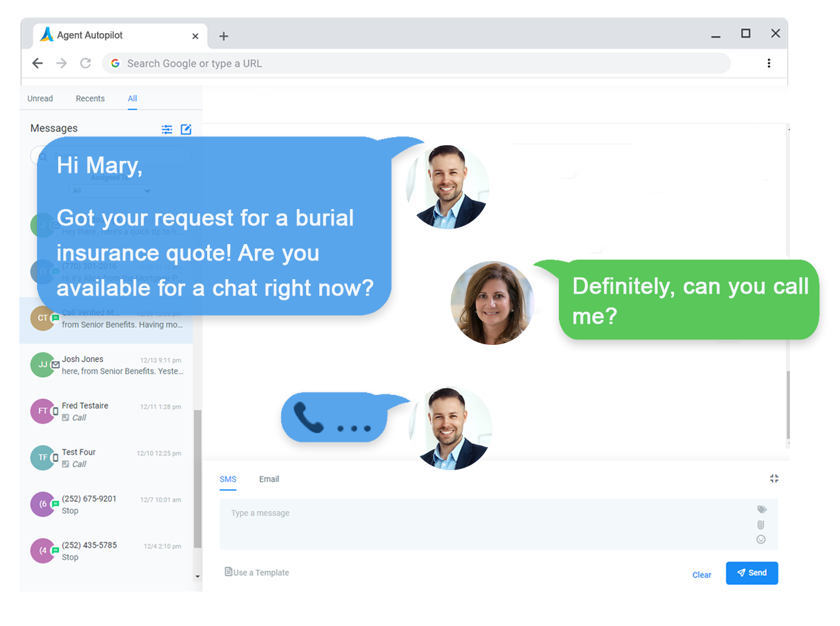840x626 pixels.
Task: Open the Josh Jones conversation
Action: 106,365
